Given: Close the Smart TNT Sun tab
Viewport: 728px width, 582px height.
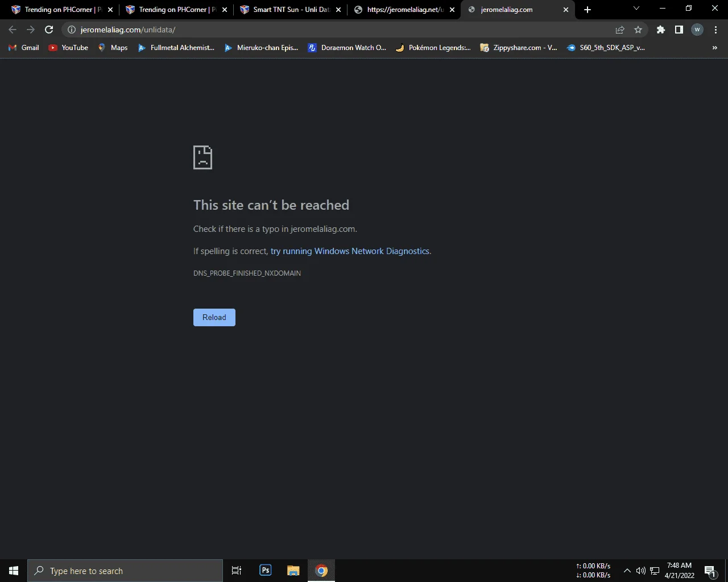Looking at the screenshot, I should (338, 10).
